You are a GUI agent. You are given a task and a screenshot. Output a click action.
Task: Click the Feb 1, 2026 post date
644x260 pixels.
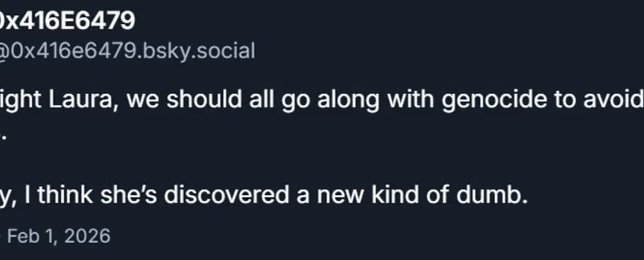pos(58,235)
